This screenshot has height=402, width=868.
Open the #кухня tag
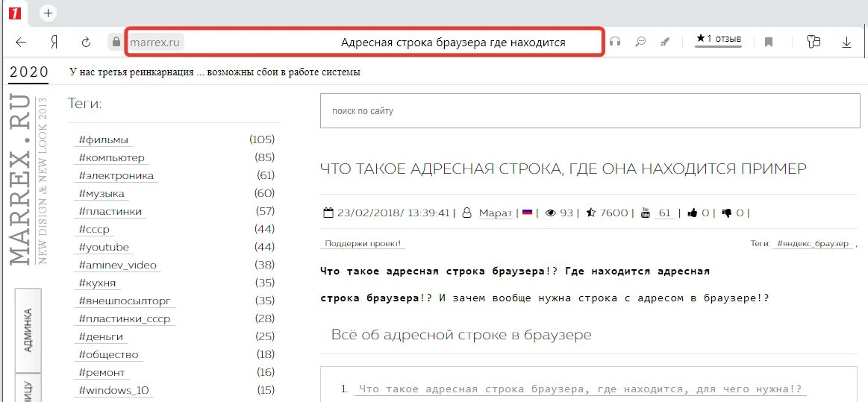98,283
